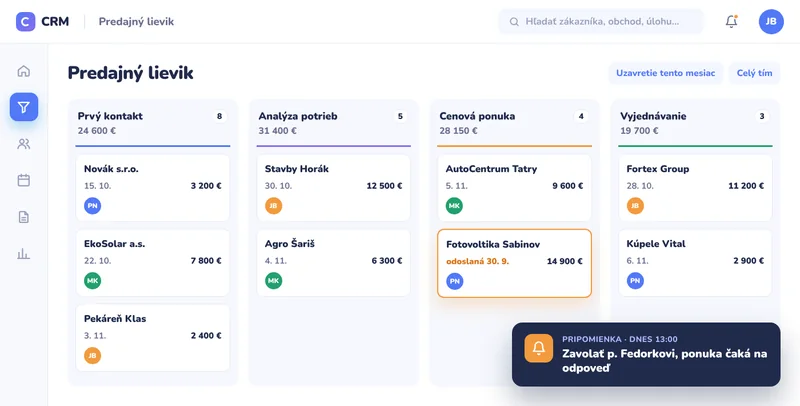Click the 31 400 € column total

[x=278, y=131]
